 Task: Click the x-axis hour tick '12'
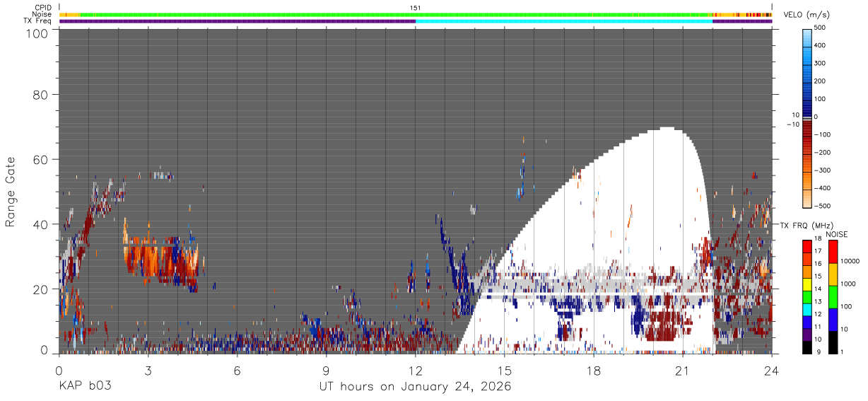coord(416,371)
